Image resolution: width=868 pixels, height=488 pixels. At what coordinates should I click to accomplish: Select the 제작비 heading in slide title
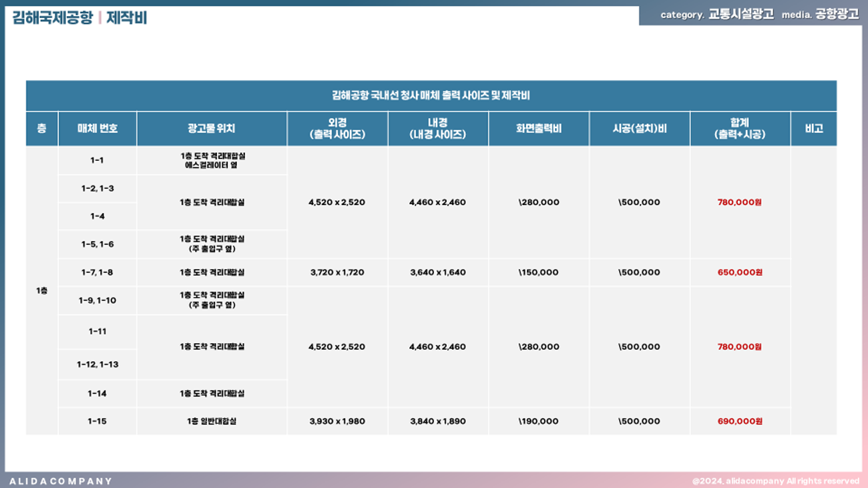click(x=126, y=18)
